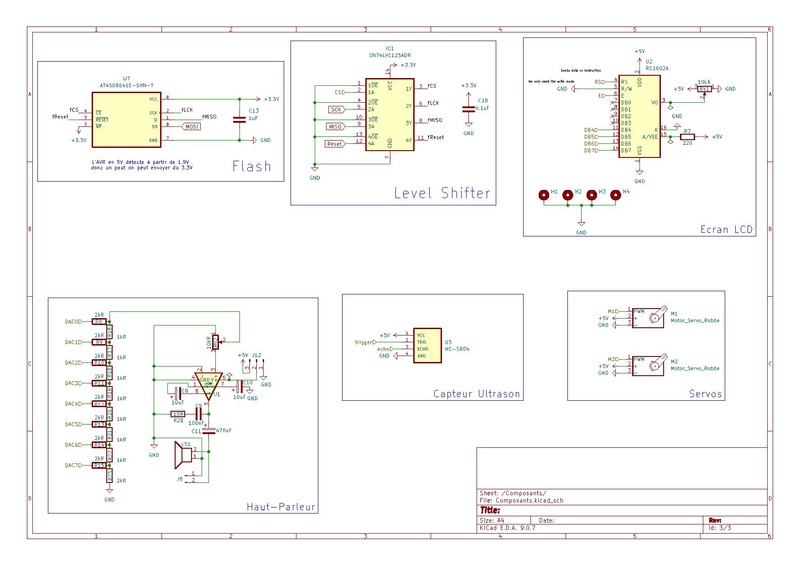The width and height of the screenshot is (800, 566).
Task: Select the 10kR potentiometer above amplifier U1
Action: [215, 342]
